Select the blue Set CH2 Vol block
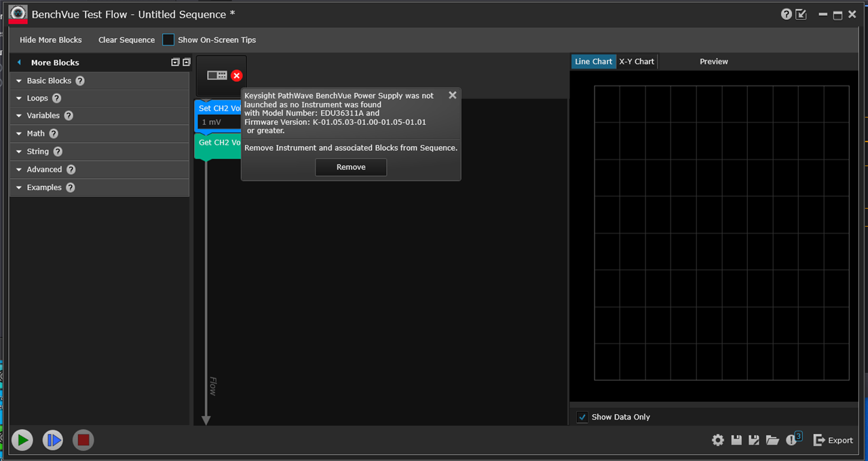 219,108
